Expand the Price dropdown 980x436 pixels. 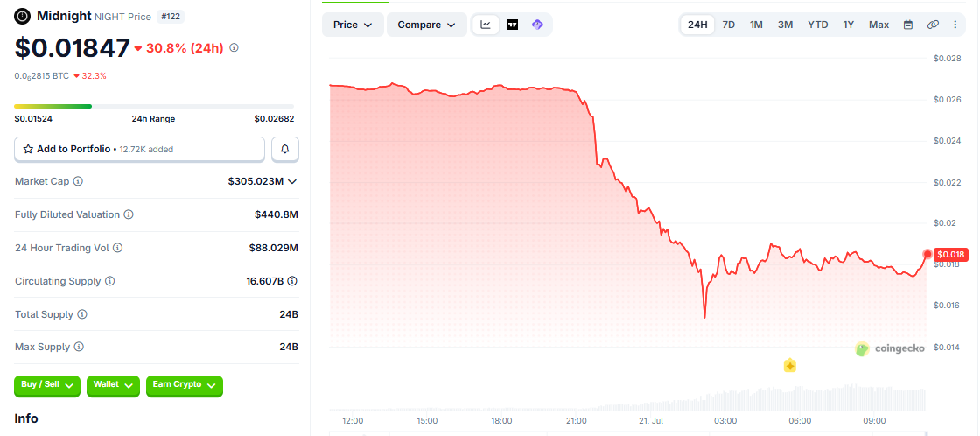click(353, 25)
